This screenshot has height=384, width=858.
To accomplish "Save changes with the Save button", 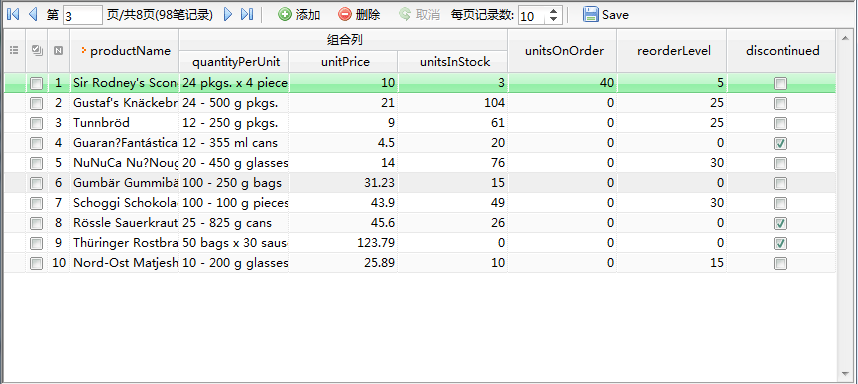I will tap(606, 15).
